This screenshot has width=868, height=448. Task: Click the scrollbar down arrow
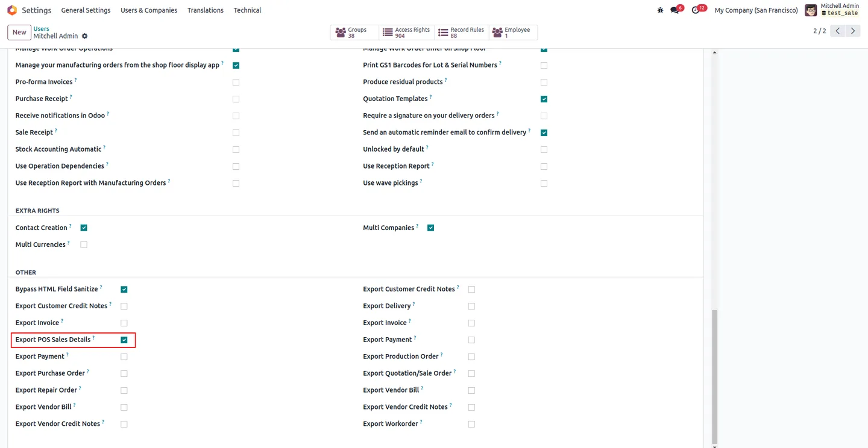pyautogui.click(x=715, y=446)
